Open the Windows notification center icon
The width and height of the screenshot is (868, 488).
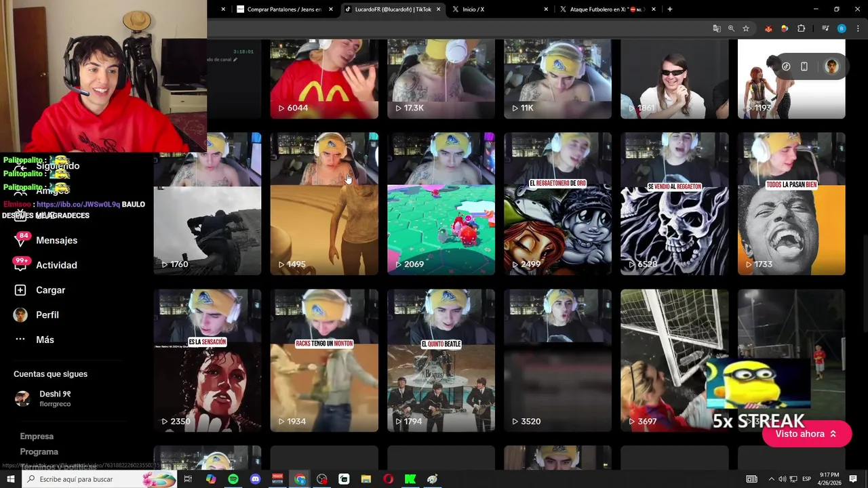[x=853, y=479]
